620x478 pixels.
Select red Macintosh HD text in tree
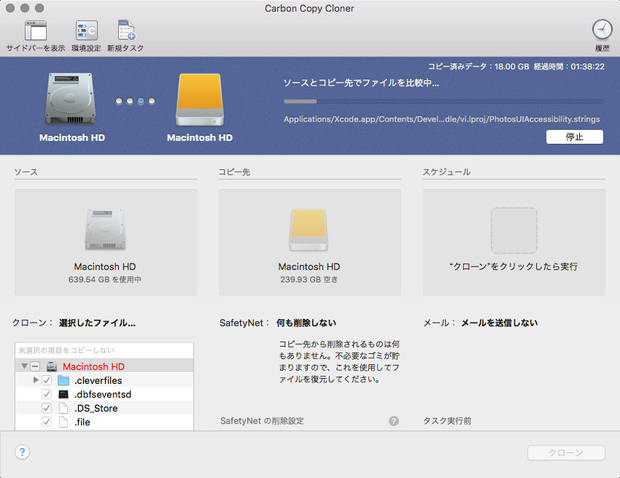94,367
